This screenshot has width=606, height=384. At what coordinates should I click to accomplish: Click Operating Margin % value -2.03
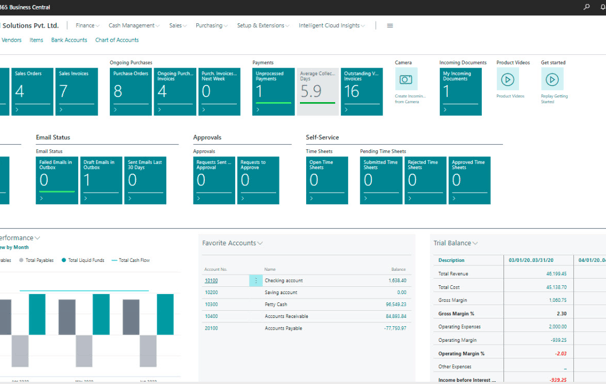tap(560, 353)
